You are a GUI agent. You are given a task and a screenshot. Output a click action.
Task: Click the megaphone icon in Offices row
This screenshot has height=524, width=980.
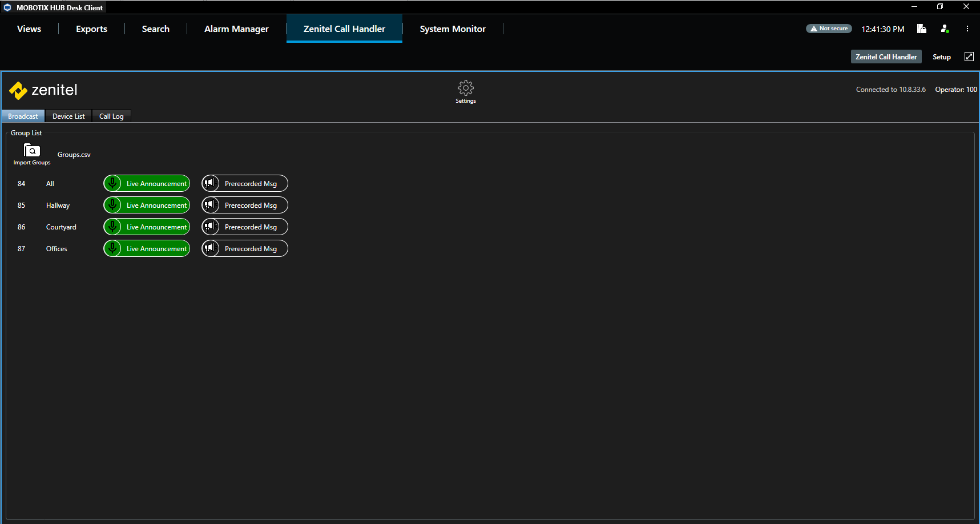[x=211, y=248]
